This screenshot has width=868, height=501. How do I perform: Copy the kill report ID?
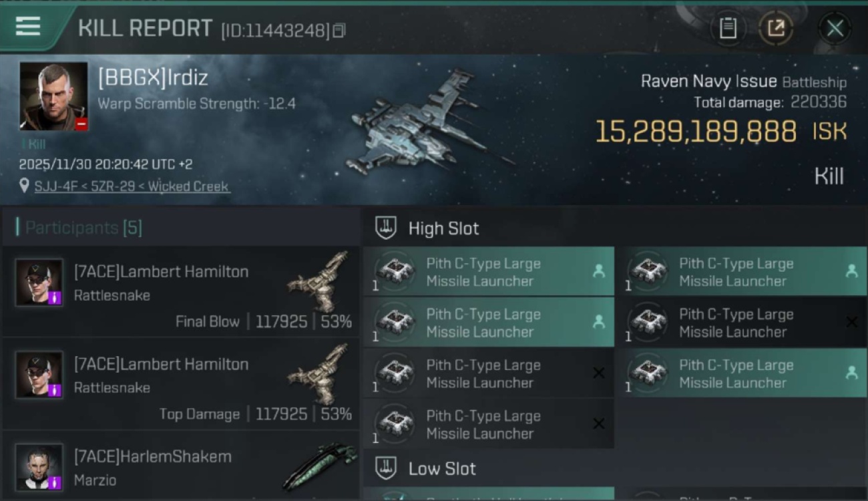point(339,31)
